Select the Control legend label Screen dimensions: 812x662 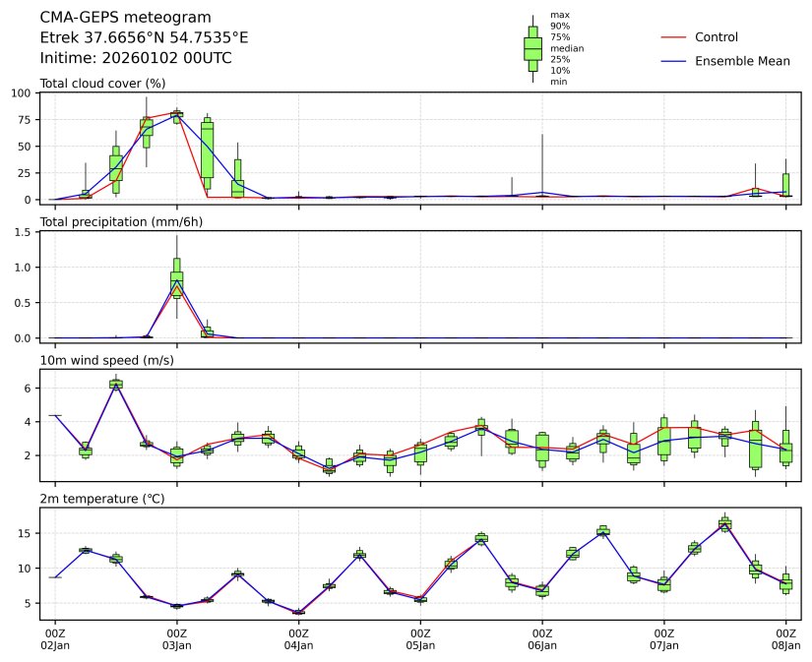pyautogui.click(x=716, y=37)
